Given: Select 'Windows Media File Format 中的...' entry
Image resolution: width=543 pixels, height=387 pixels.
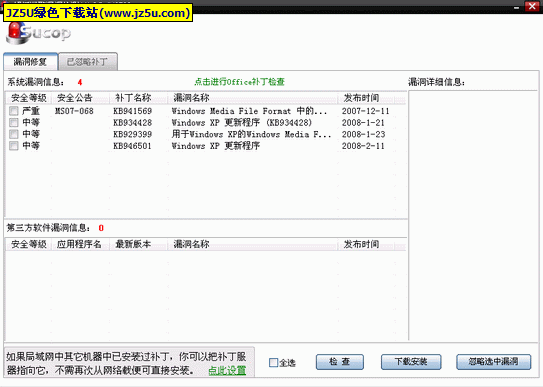Looking at the screenshot, I should click(x=249, y=111).
